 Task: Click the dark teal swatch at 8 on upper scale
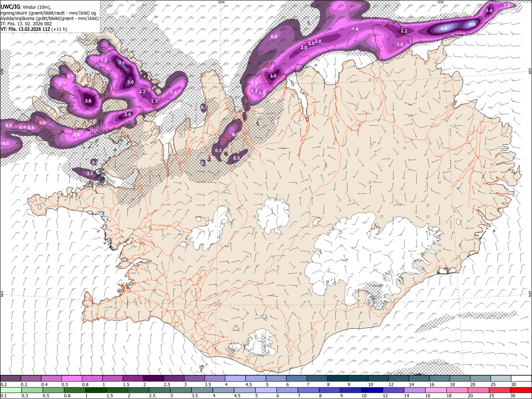[337, 379]
